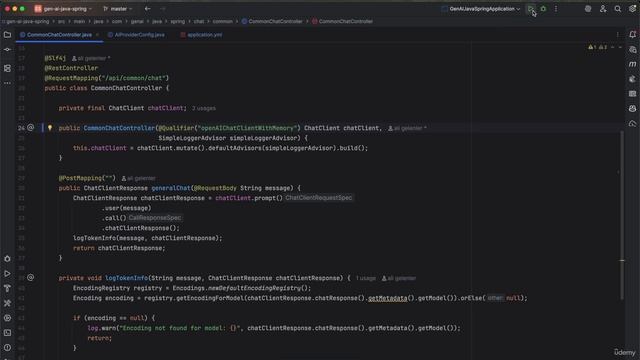Click the Debug bug icon in top toolbar
Viewport: 640px width, 360px height.
[x=543, y=9]
